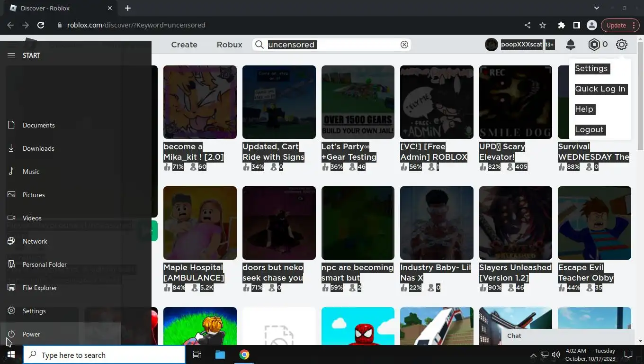Bookmark this page with the star icon

543,25
